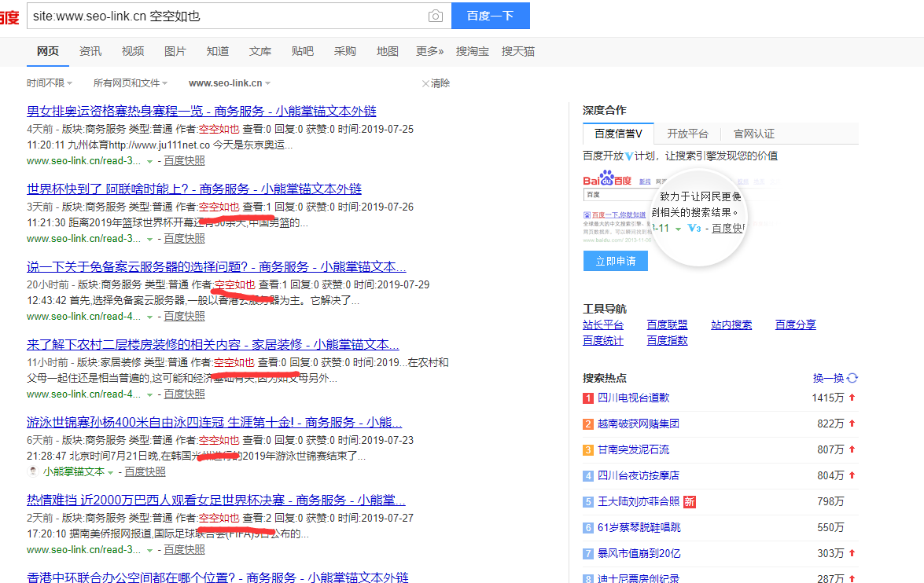The height and width of the screenshot is (583, 924).
Task: Click the 百度一下 search button
Action: [490, 16]
